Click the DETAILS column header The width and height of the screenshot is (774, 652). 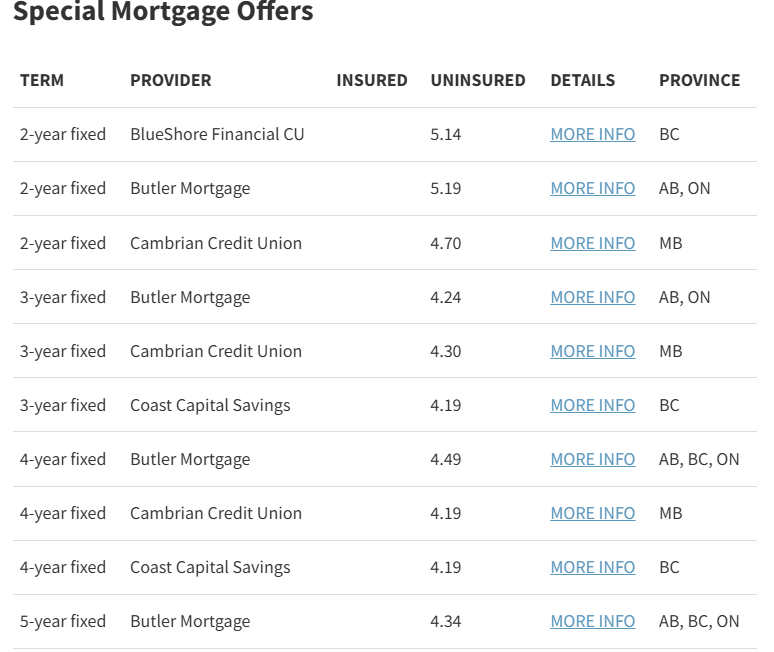click(582, 80)
